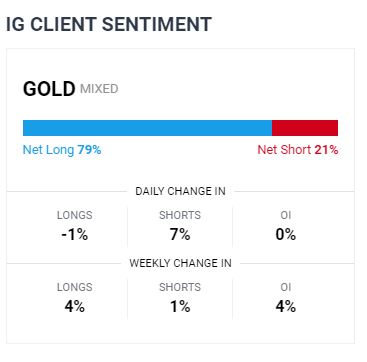The height and width of the screenshot is (362, 367).
Task: Click the daily LONGS column label
Action: pos(75,215)
